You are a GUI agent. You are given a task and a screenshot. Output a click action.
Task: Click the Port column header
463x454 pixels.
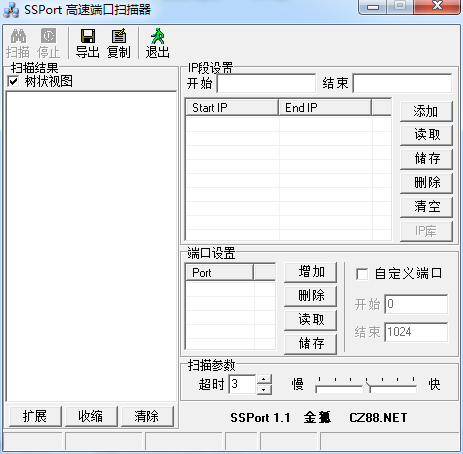coord(219,272)
